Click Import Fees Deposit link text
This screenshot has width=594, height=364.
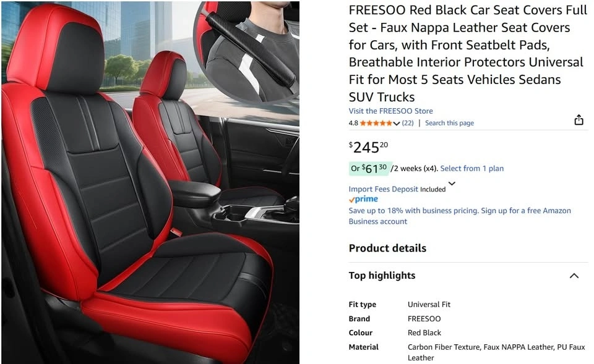pyautogui.click(x=384, y=189)
